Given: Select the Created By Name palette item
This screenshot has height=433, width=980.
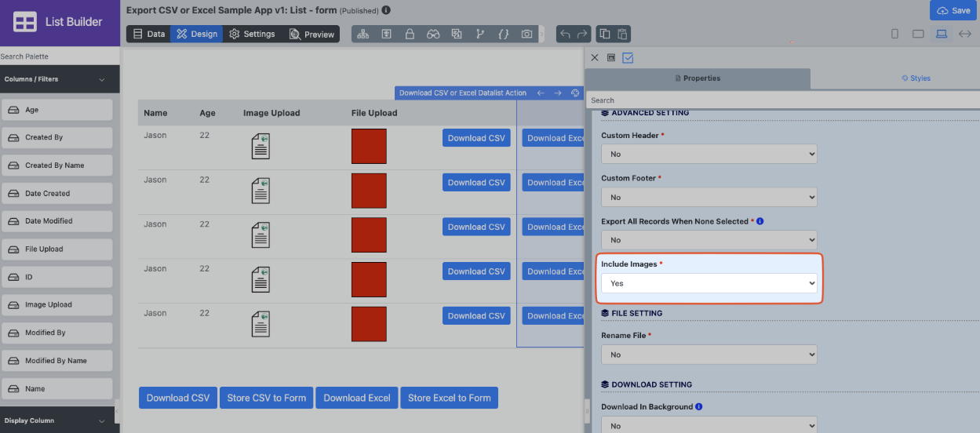Looking at the screenshot, I should [57, 166].
